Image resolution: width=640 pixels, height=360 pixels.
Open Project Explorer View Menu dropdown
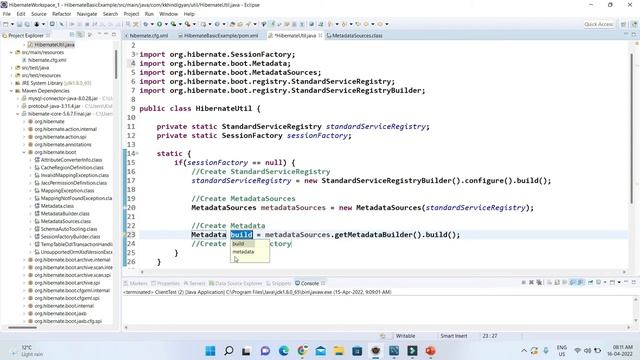click(99, 35)
